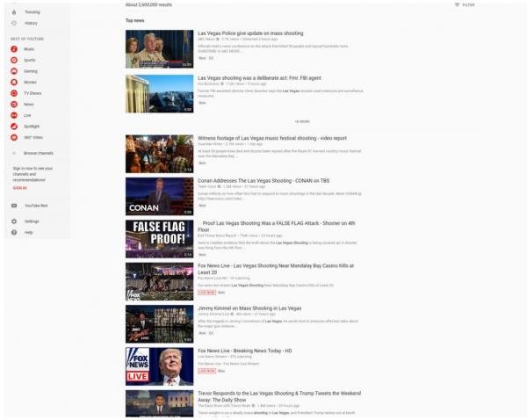
Task: Select Movies in the sidebar
Action: [x=30, y=82]
